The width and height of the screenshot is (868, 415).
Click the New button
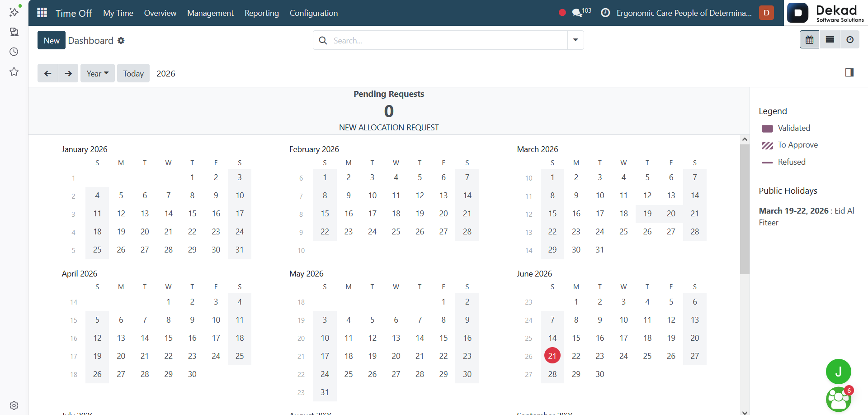point(52,40)
